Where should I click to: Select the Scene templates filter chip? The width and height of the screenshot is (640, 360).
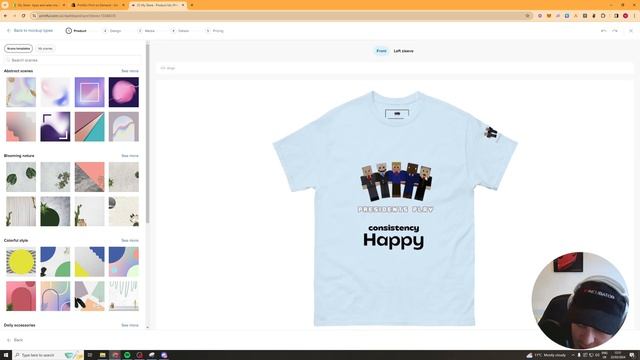(x=18, y=49)
